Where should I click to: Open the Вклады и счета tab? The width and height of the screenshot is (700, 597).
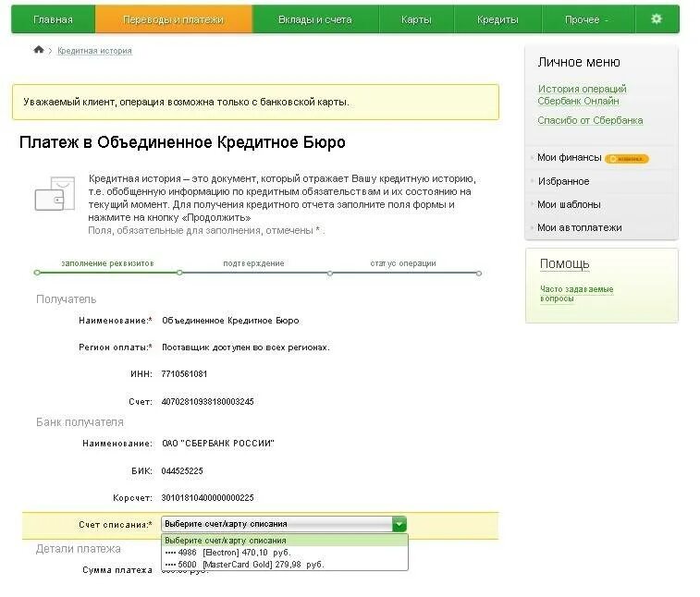point(315,19)
